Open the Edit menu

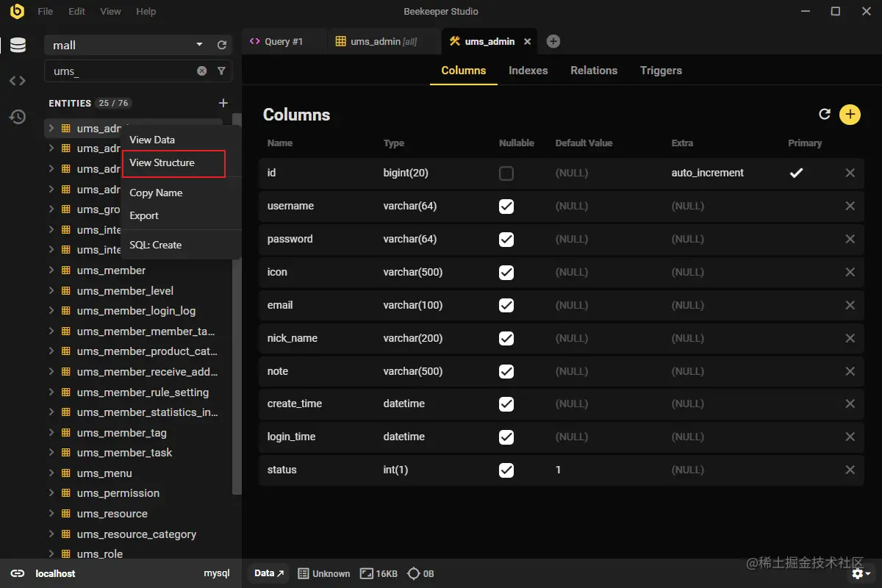click(76, 12)
